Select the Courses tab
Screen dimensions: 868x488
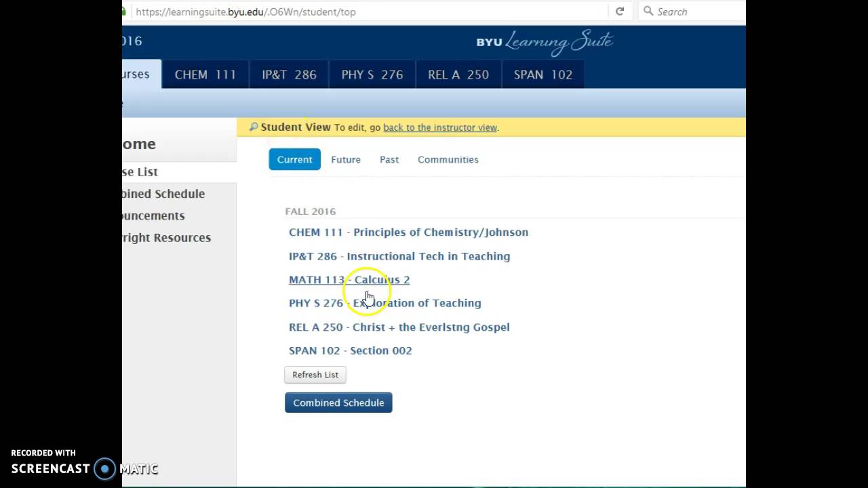[x=142, y=75]
